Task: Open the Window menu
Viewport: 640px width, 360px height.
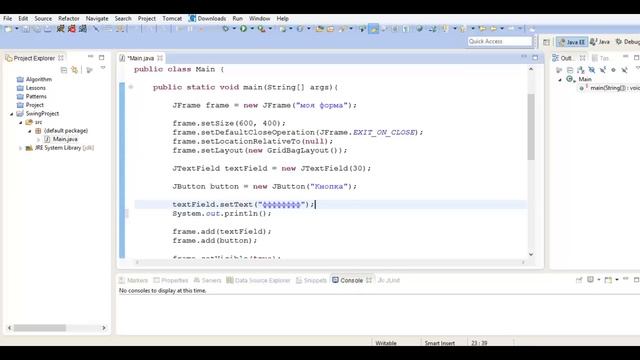Action: point(259,18)
